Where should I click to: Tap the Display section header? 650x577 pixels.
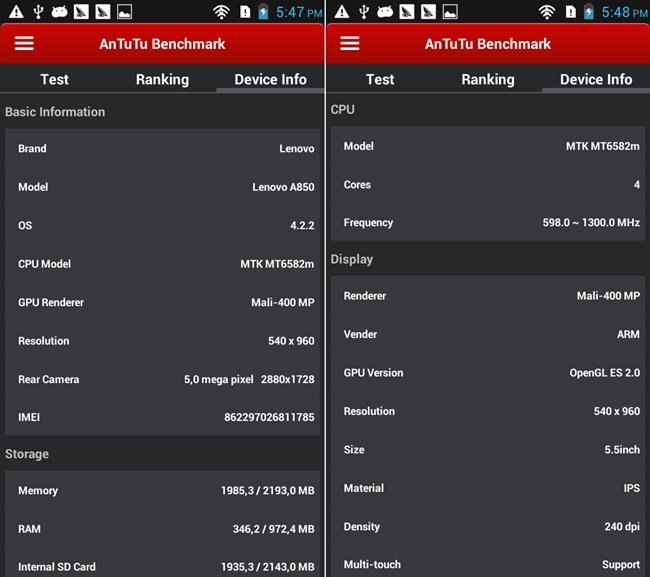[x=352, y=259]
